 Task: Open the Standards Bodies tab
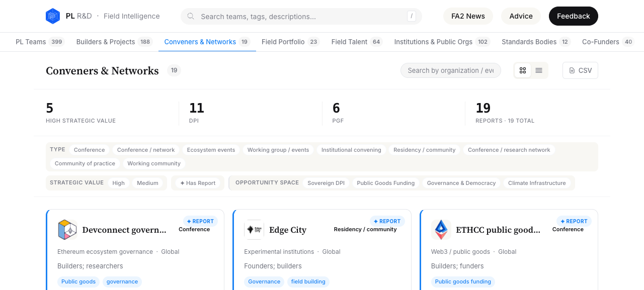tap(536, 42)
